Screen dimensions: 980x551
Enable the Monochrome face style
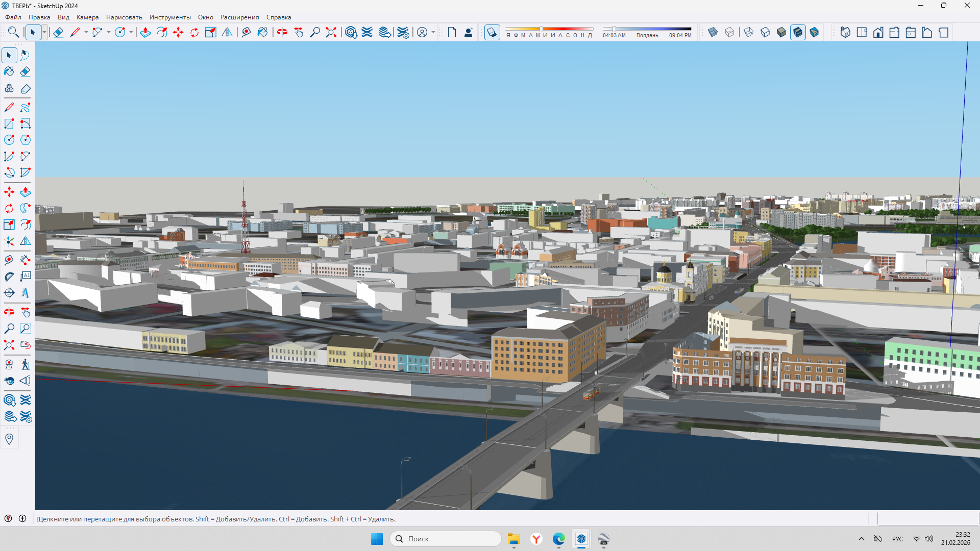coord(814,33)
